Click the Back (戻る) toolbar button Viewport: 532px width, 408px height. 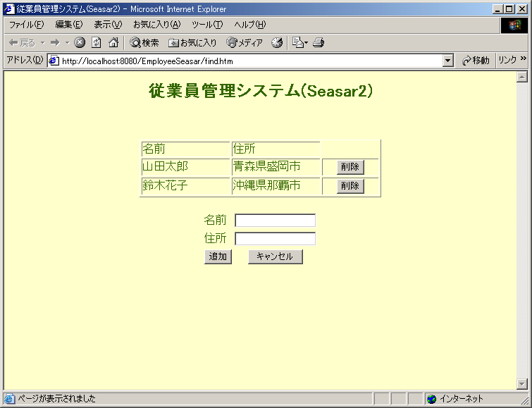[x=21, y=43]
